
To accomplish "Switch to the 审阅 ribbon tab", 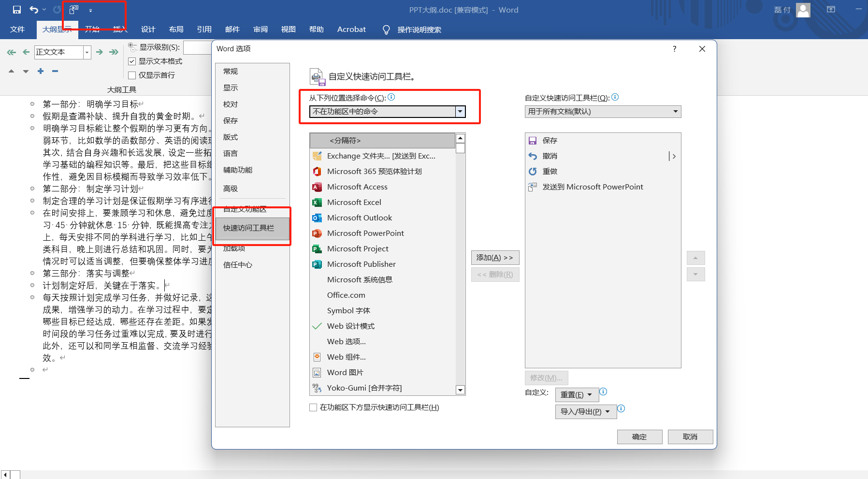I will click(x=260, y=29).
